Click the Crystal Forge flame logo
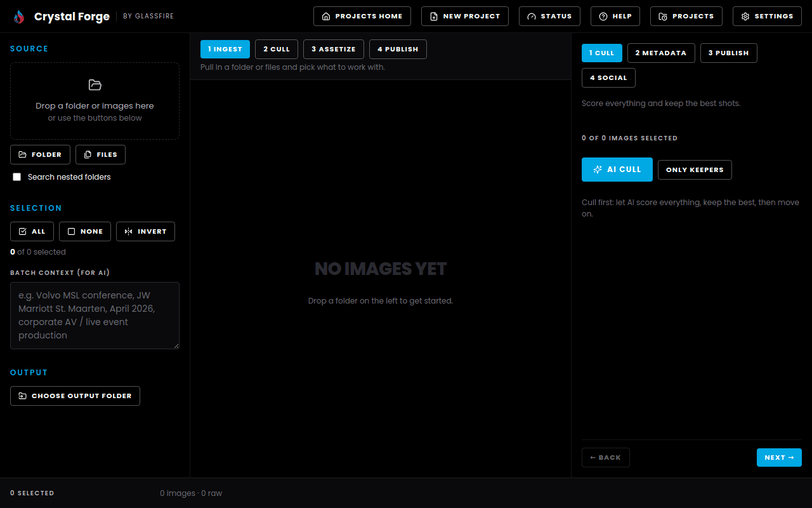Screen dimensions: 812x508 pyautogui.click(x=19, y=17)
